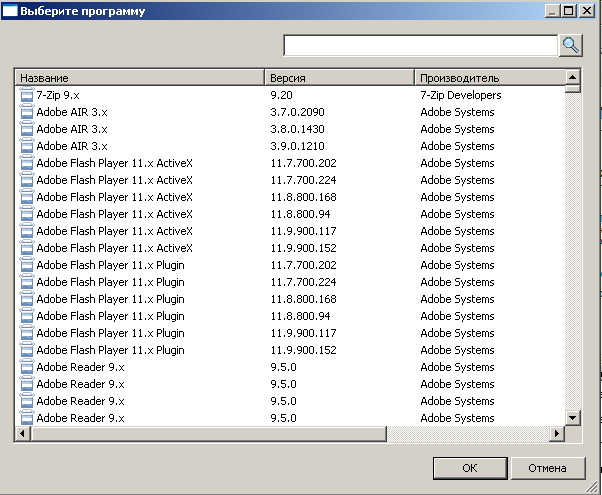
Task: Click the window icon in the title bar
Action: (x=10, y=10)
